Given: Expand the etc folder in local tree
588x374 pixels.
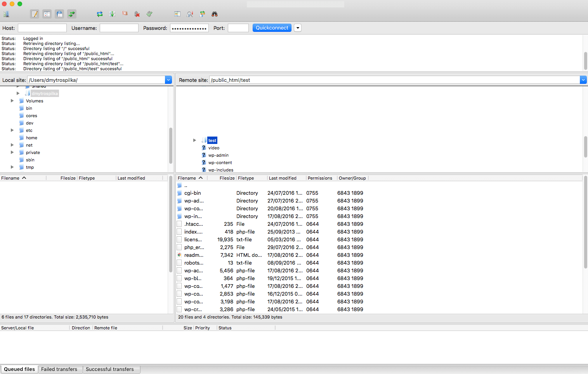Looking at the screenshot, I should 12,130.
